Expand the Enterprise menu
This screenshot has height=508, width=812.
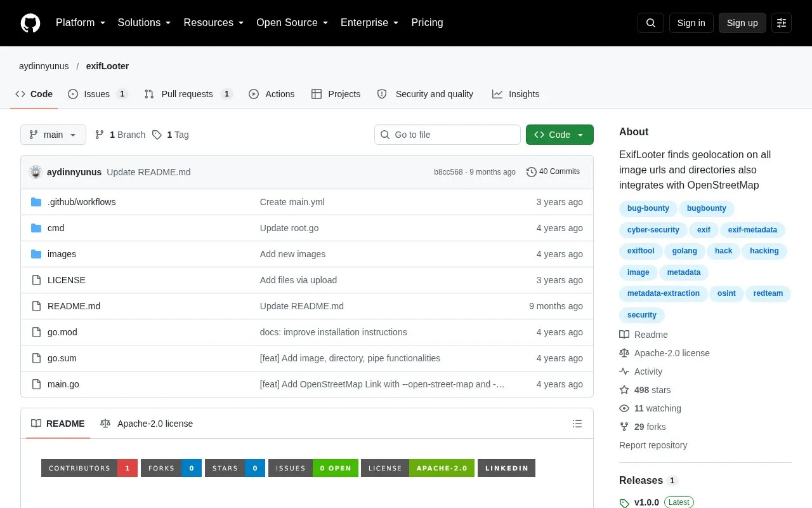(370, 23)
